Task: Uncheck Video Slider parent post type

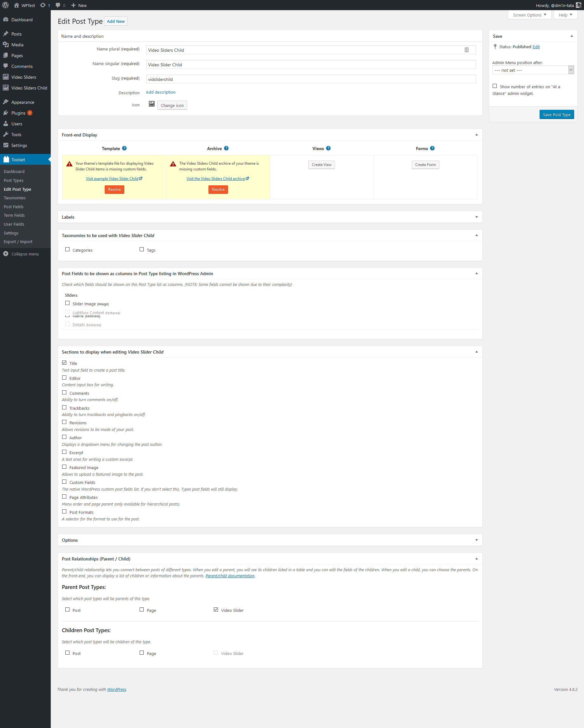Action: [216, 610]
